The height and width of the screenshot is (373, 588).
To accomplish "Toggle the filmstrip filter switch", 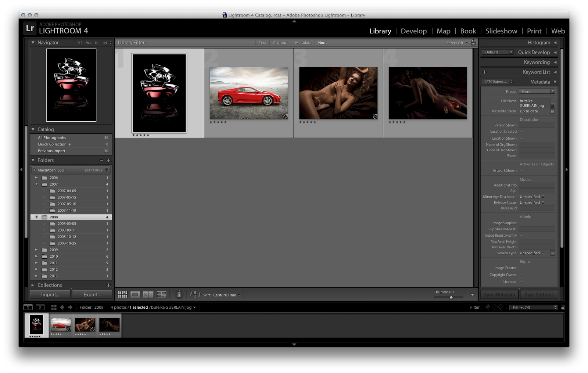I will (562, 308).
